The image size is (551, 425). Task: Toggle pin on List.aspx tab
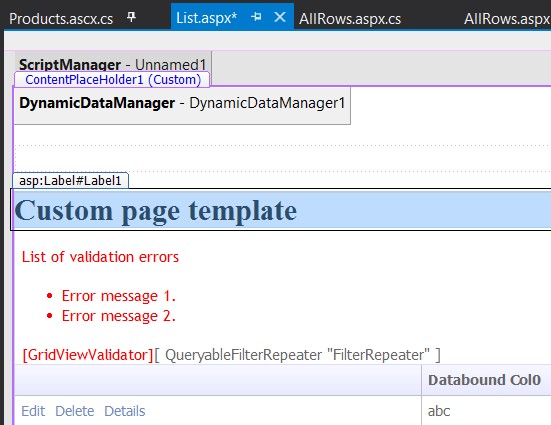(x=256, y=17)
